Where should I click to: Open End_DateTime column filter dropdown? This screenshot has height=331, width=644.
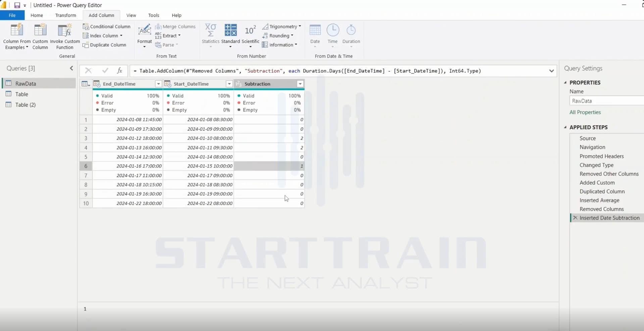point(158,84)
